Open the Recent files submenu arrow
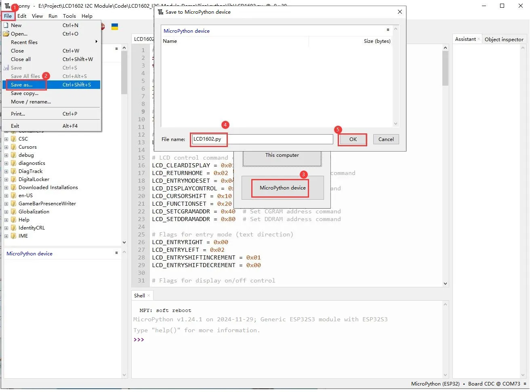 (x=96, y=42)
